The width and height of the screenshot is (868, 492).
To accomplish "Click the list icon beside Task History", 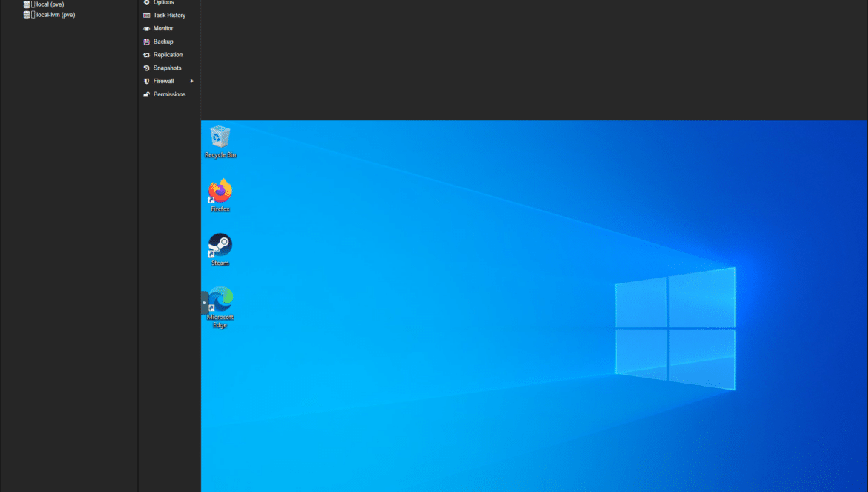I will click(147, 15).
